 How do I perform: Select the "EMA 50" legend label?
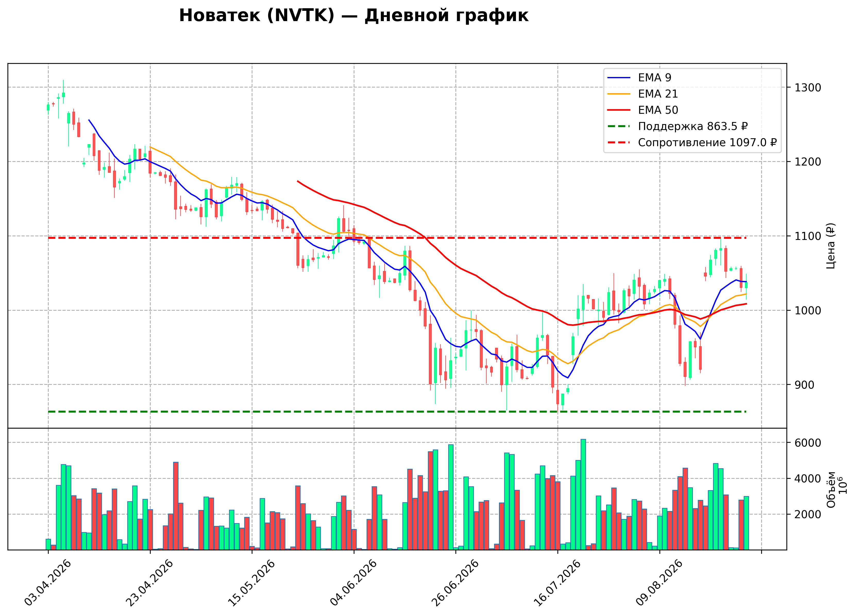click(x=658, y=110)
